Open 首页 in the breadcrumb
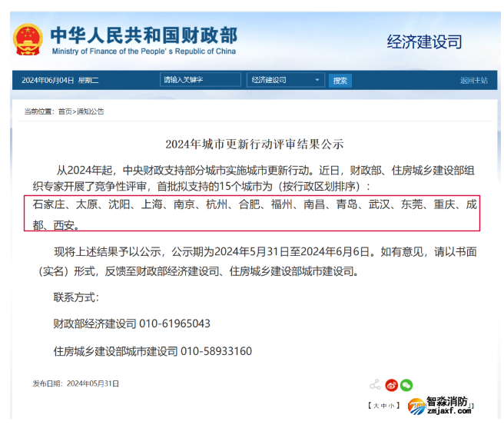This screenshot has height=438, width=504. pos(65,111)
